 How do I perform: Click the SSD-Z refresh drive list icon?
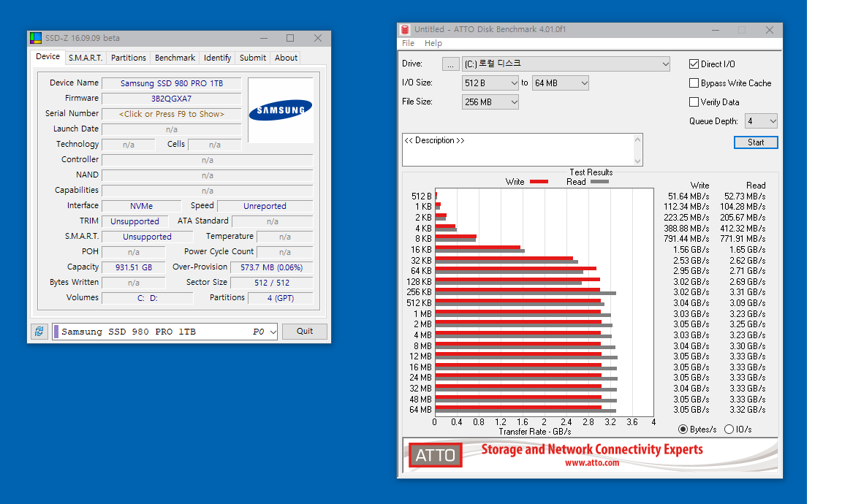(39, 331)
